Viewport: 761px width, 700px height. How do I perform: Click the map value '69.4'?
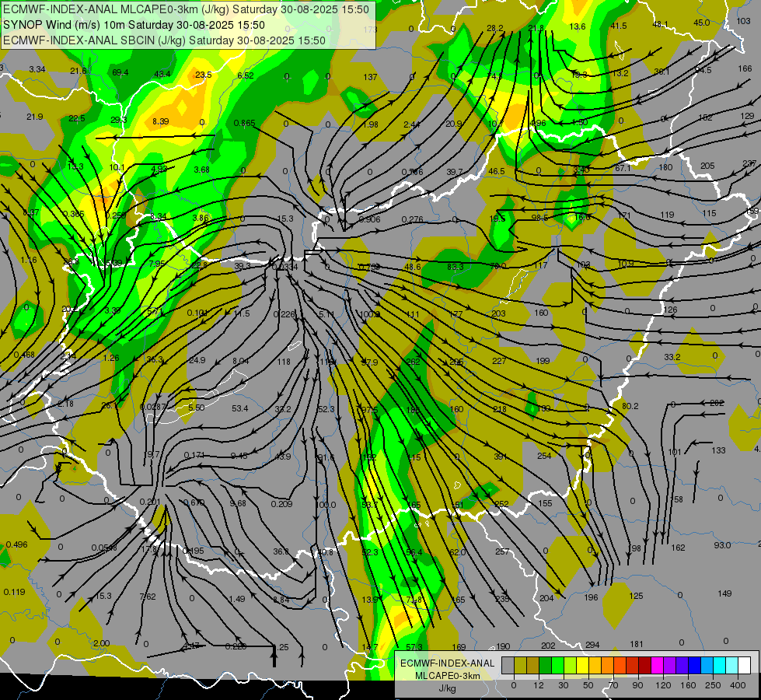[120, 73]
